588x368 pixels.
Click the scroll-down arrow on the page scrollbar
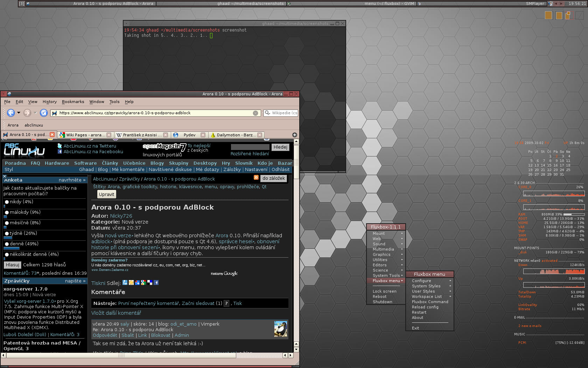296,349
